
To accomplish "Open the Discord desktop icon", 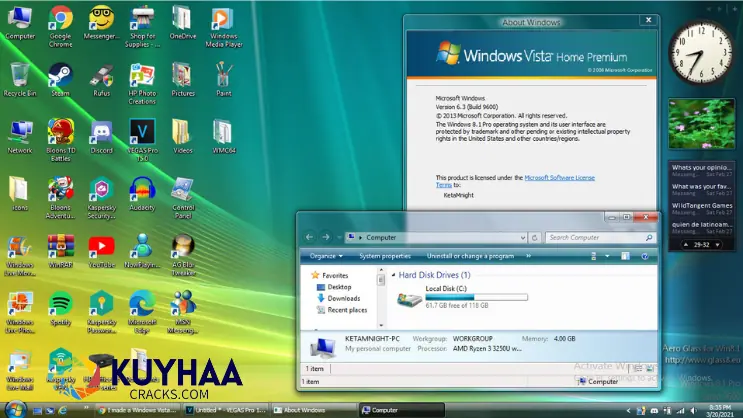I will coord(100,132).
